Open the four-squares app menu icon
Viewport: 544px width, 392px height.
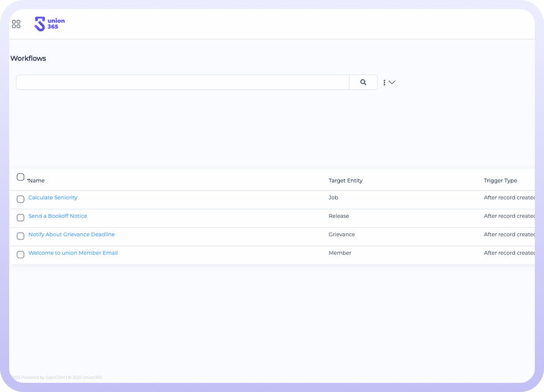17,24
